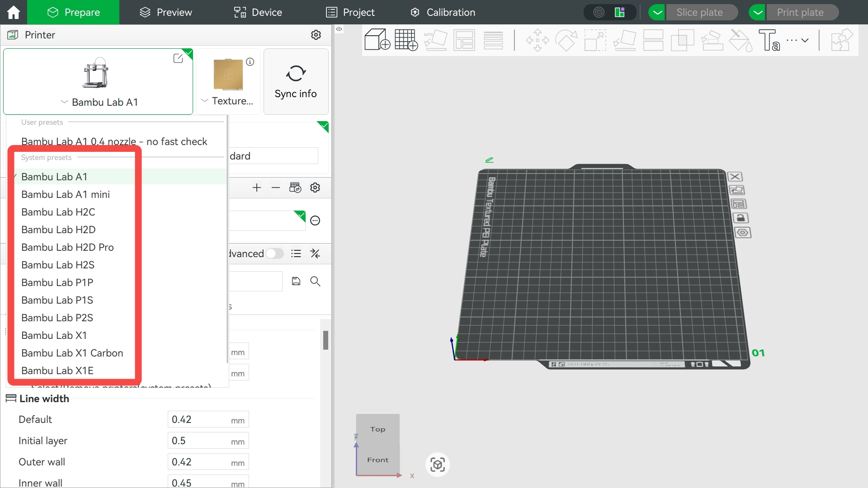Switch to the Preview tab
This screenshot has width=868, height=488.
click(x=165, y=12)
